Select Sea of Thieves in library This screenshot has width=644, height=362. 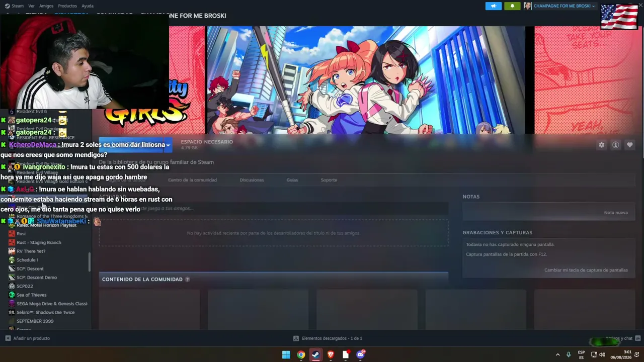(32, 295)
